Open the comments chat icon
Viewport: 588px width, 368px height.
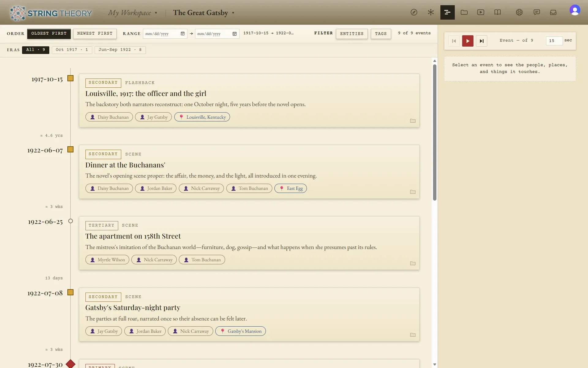(x=537, y=12)
